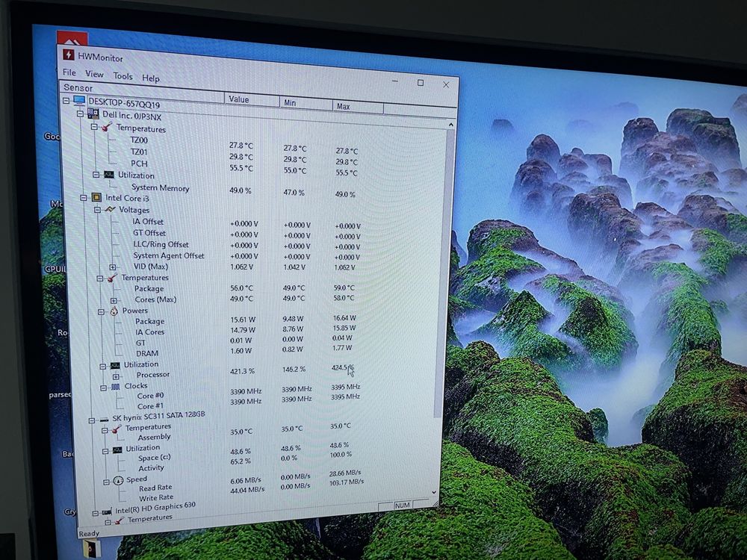The height and width of the screenshot is (560, 747).
Task: Select the Read Rate row
Action: coord(155,488)
